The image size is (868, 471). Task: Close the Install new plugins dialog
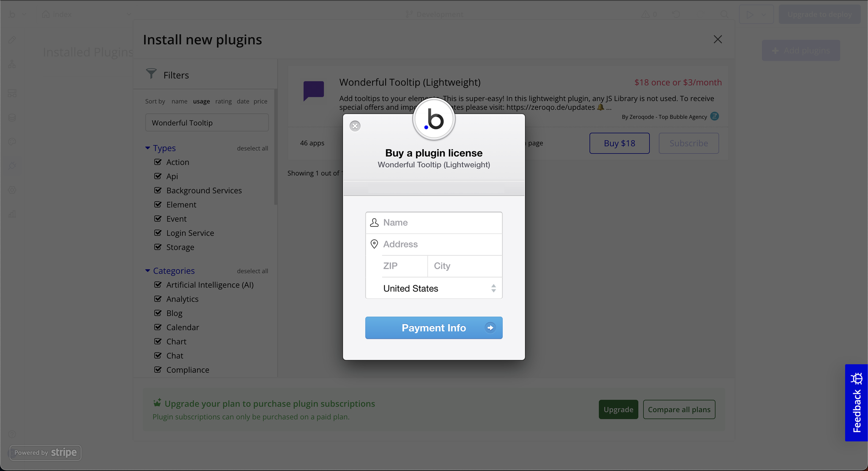coord(718,39)
